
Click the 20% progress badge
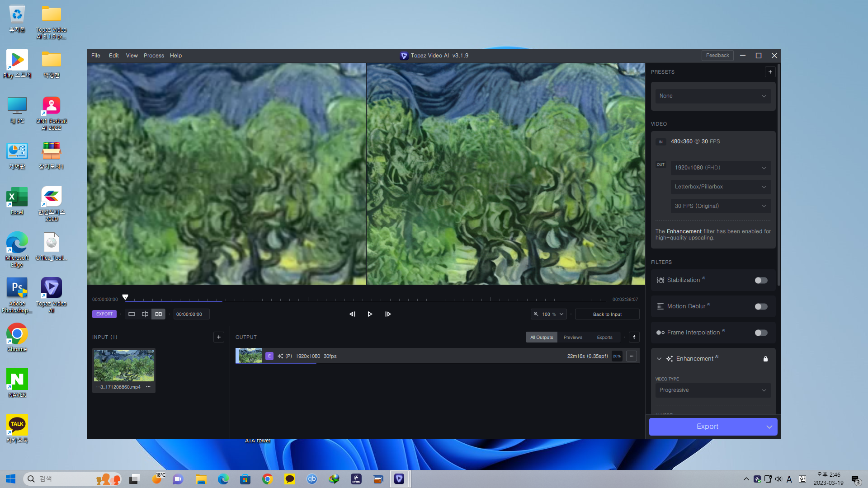click(x=617, y=356)
